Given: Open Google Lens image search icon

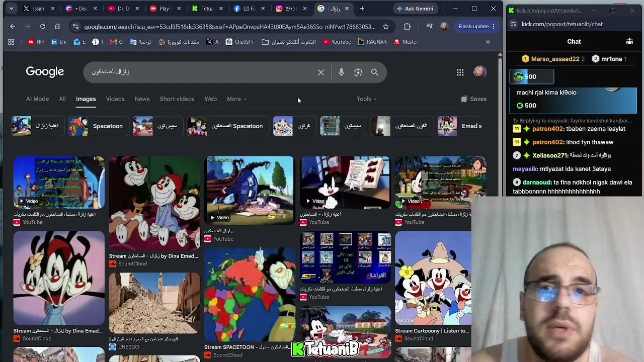Looking at the screenshot, I should [358, 72].
